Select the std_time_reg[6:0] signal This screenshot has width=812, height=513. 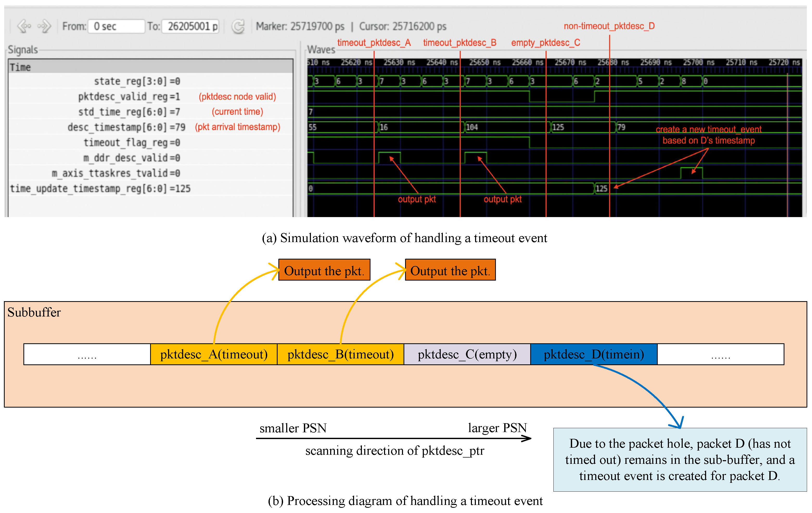[x=129, y=112]
